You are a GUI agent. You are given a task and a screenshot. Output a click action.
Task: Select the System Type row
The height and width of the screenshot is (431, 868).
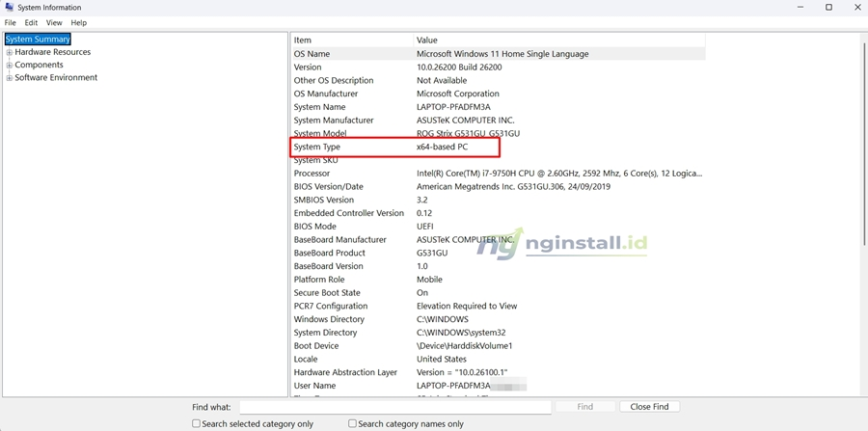(x=499, y=147)
